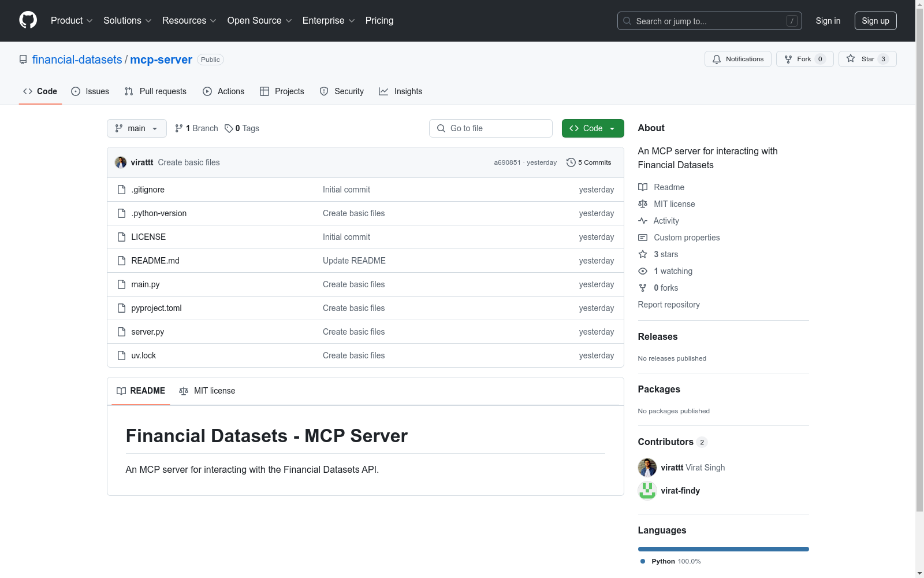Expand the Product menu

point(72,21)
